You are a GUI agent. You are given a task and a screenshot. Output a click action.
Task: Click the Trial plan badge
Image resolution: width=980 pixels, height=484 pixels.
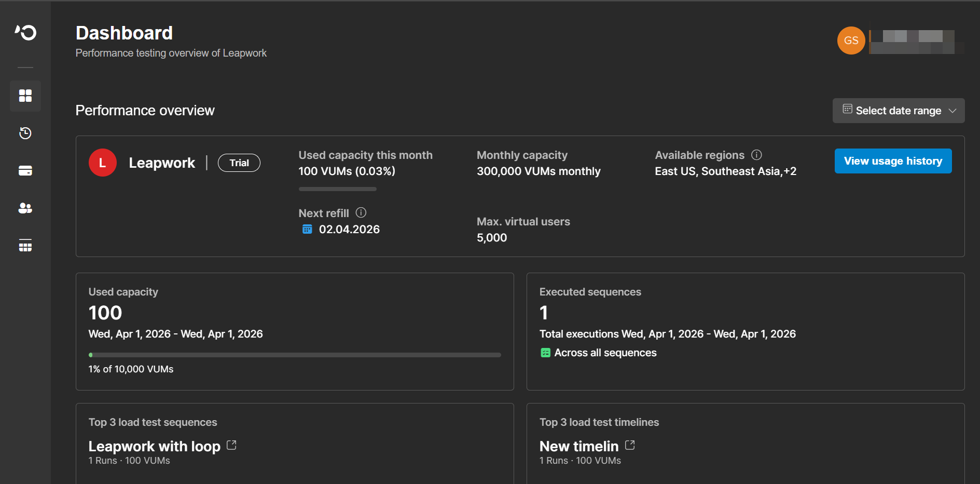pos(239,163)
